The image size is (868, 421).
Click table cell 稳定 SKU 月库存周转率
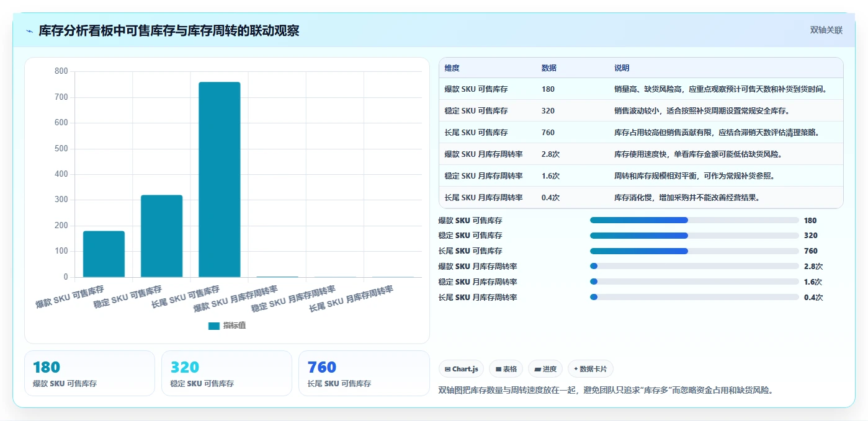pos(483,176)
